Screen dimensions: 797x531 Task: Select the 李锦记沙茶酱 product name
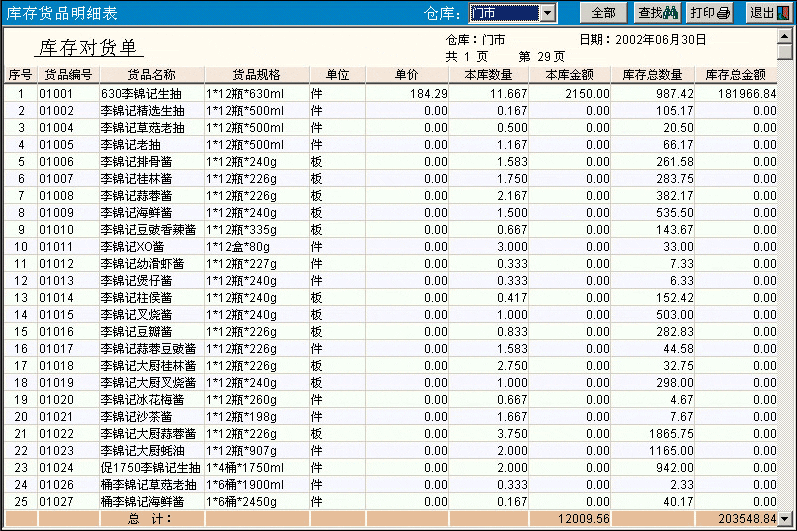(x=136, y=417)
